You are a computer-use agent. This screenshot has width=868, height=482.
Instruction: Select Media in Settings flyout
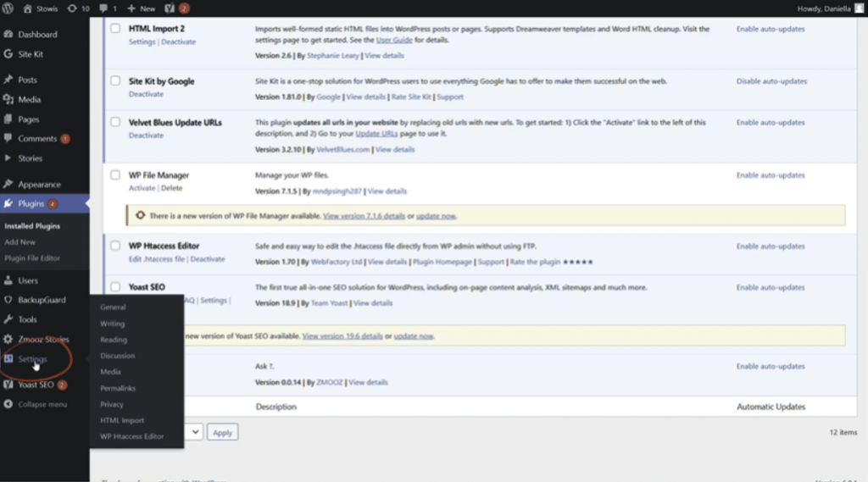coord(110,372)
